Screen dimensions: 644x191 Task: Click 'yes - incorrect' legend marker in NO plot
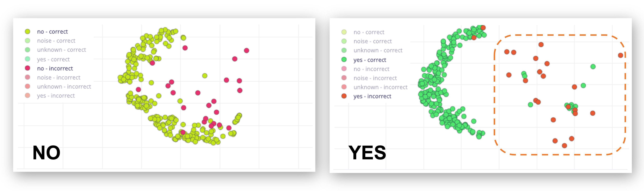(28, 95)
